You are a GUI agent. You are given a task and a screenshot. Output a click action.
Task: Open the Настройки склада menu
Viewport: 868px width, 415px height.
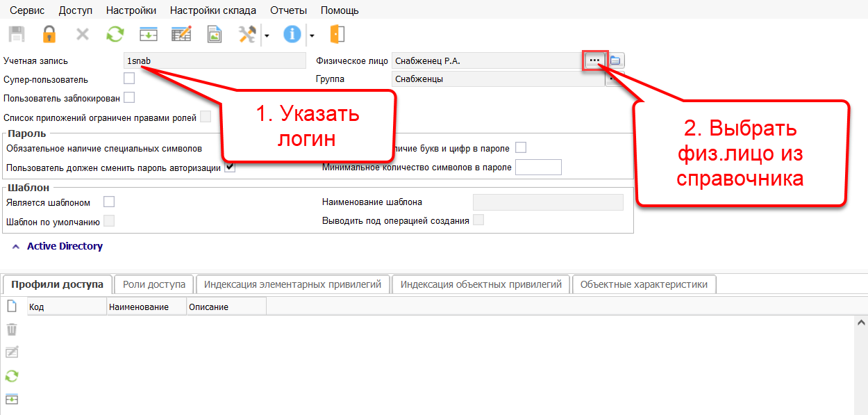point(212,10)
